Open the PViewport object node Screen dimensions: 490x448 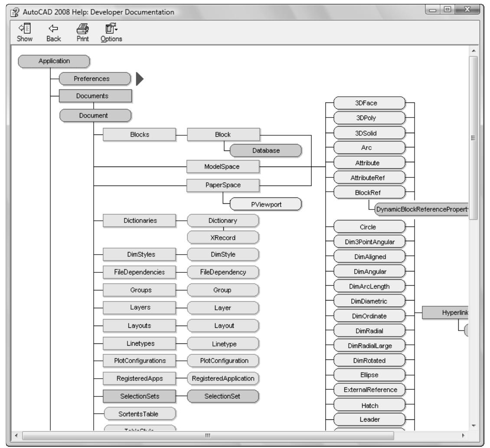266,204
